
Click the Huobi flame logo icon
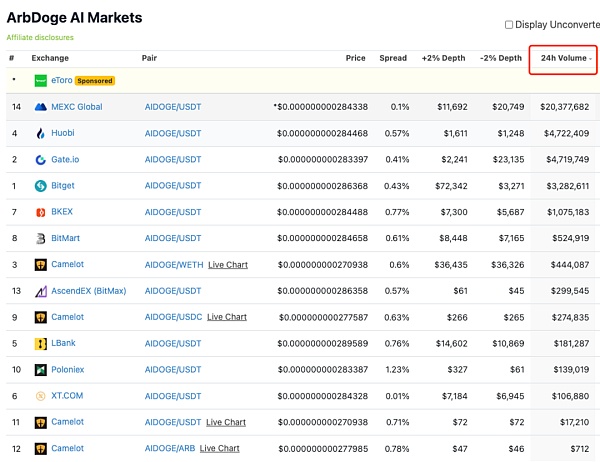pyautogui.click(x=41, y=133)
